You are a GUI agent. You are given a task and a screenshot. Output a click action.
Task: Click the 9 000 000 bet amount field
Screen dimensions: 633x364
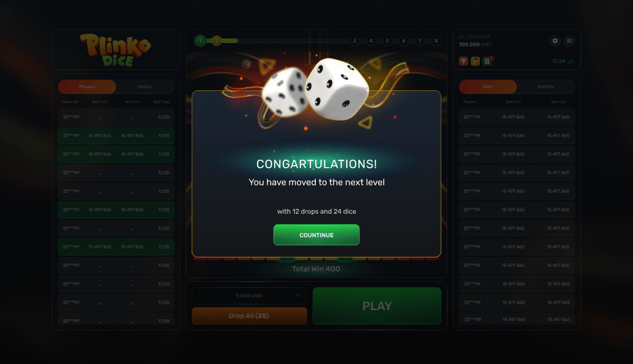click(x=249, y=296)
